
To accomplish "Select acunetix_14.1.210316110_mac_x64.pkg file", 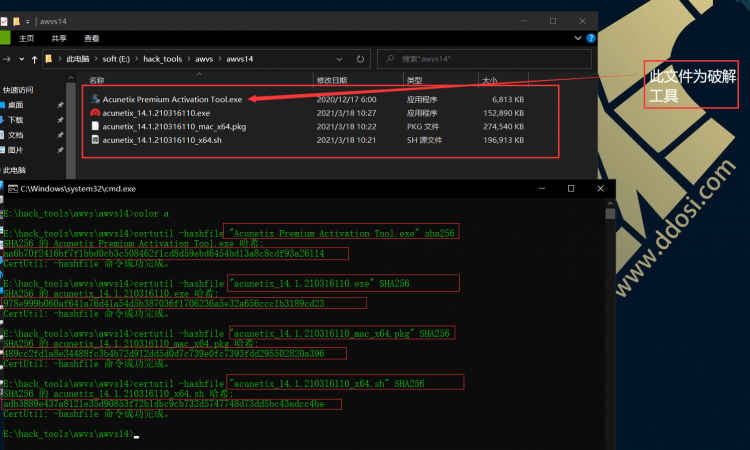I will pos(174,127).
